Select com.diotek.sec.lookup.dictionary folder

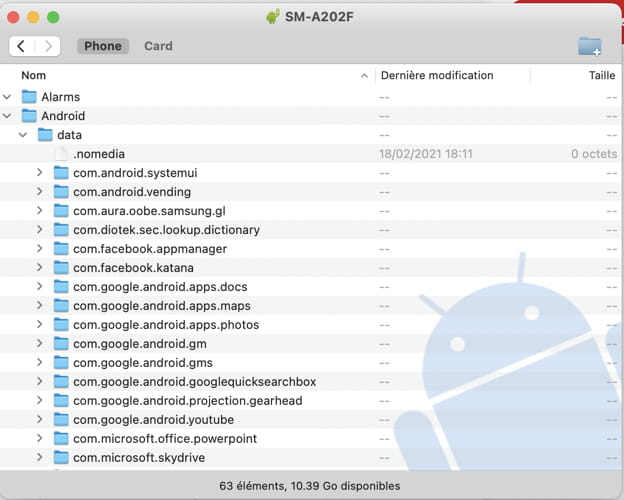click(x=166, y=230)
